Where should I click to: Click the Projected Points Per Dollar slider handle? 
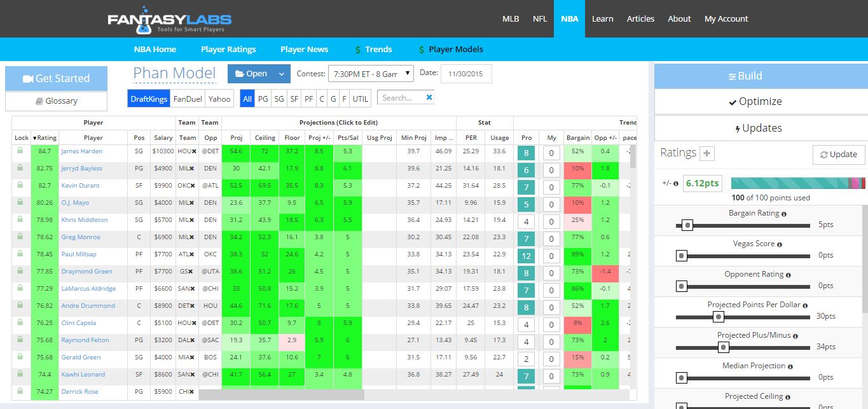(719, 316)
